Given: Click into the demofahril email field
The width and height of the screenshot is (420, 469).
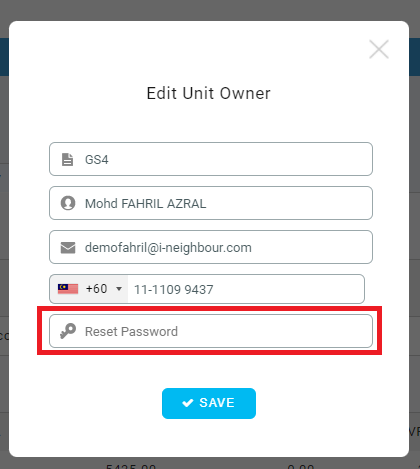Looking at the screenshot, I should click(x=211, y=247).
